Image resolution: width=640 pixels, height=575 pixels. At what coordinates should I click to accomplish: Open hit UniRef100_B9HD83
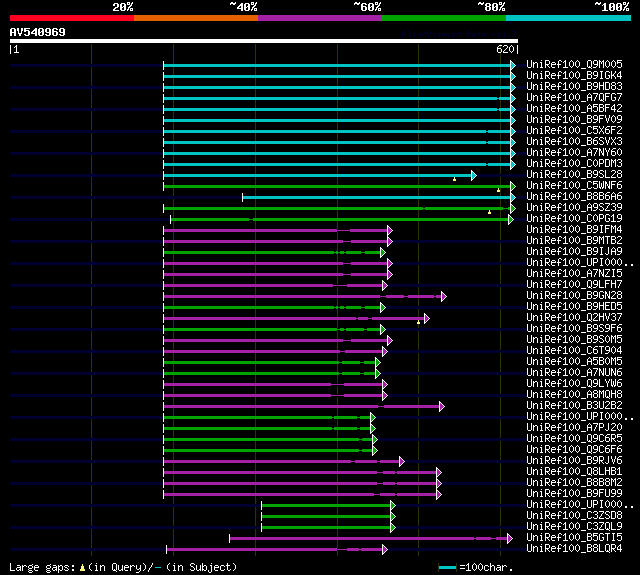pos(574,87)
